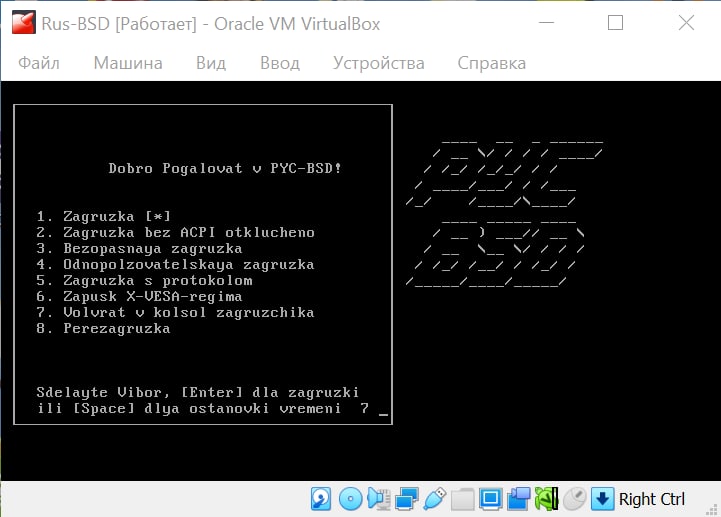Maximize the VirtualBox VM window

click(x=615, y=23)
